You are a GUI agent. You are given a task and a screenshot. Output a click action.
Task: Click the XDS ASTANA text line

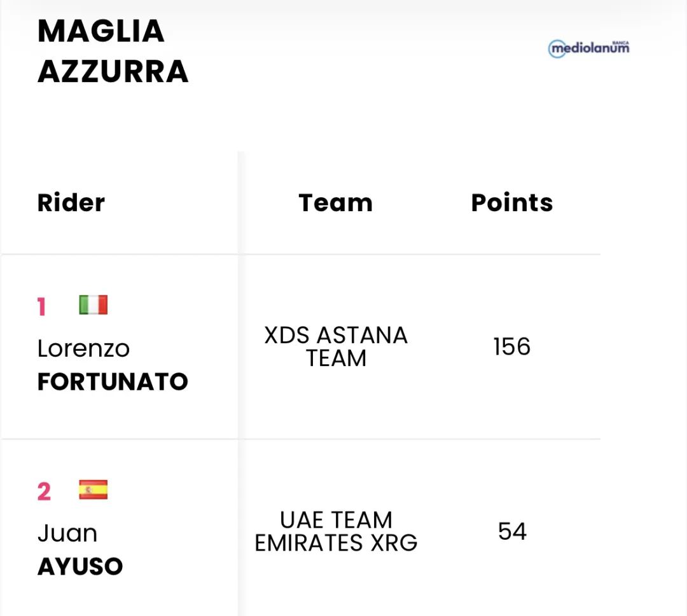tap(336, 335)
